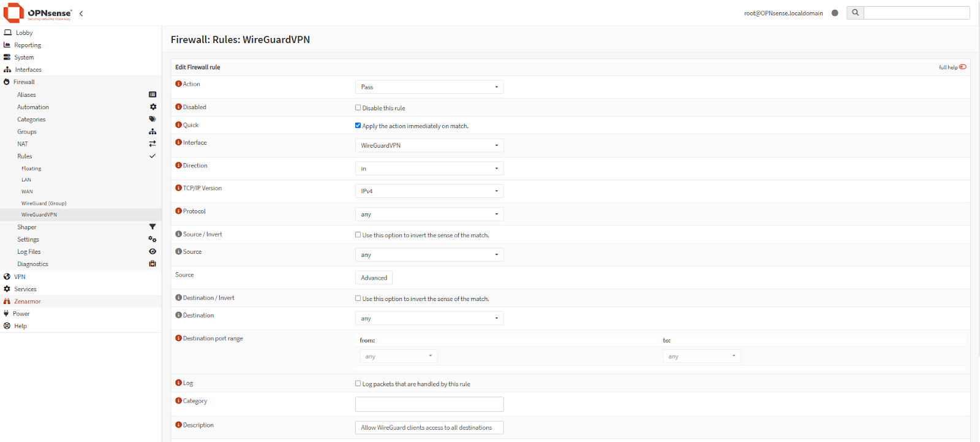Enable the Disable this rule checkbox
This screenshot has width=980, height=442.
358,108
